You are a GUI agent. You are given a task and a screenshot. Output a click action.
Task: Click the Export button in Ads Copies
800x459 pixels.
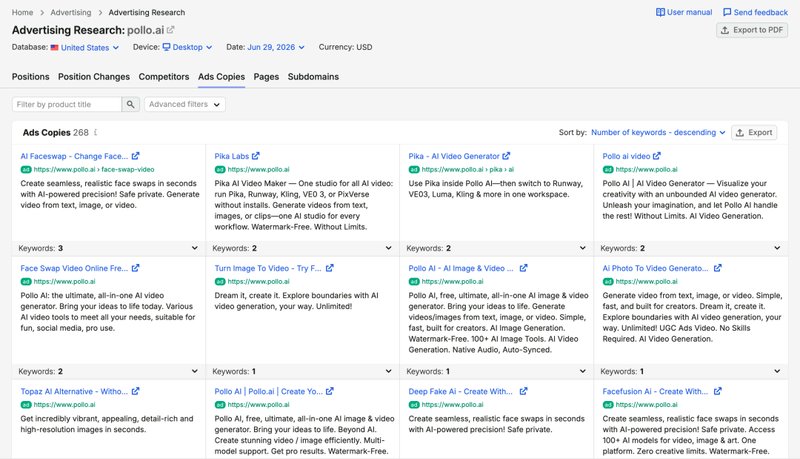pyautogui.click(x=754, y=133)
